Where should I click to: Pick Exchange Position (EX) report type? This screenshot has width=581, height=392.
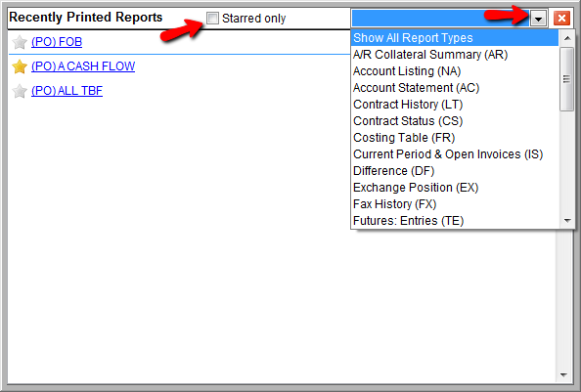455,188
